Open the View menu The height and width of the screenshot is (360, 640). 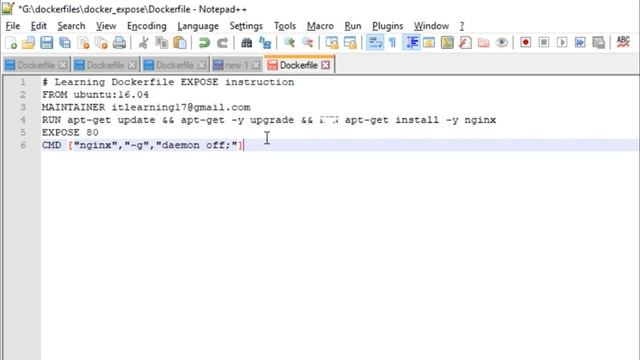[x=106, y=26]
